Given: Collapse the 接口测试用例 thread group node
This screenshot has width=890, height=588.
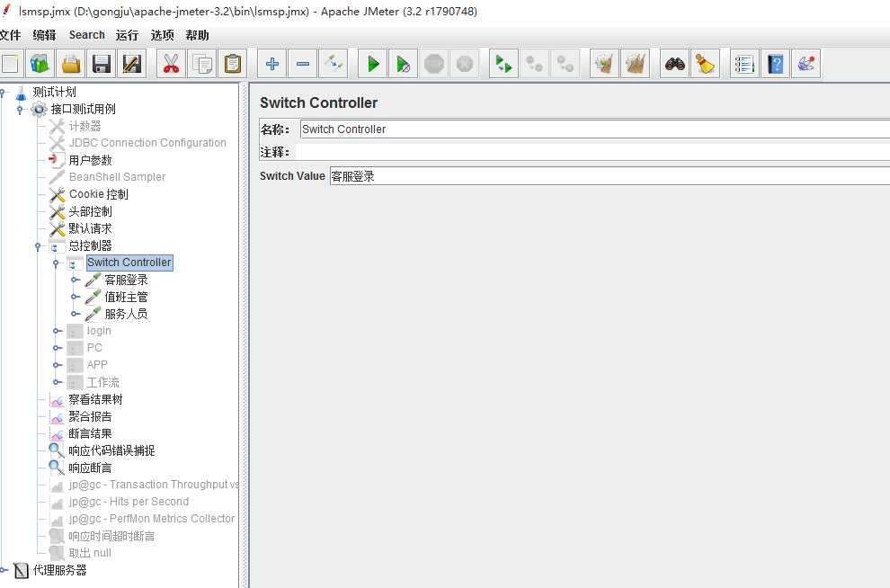Looking at the screenshot, I should 20,110.
